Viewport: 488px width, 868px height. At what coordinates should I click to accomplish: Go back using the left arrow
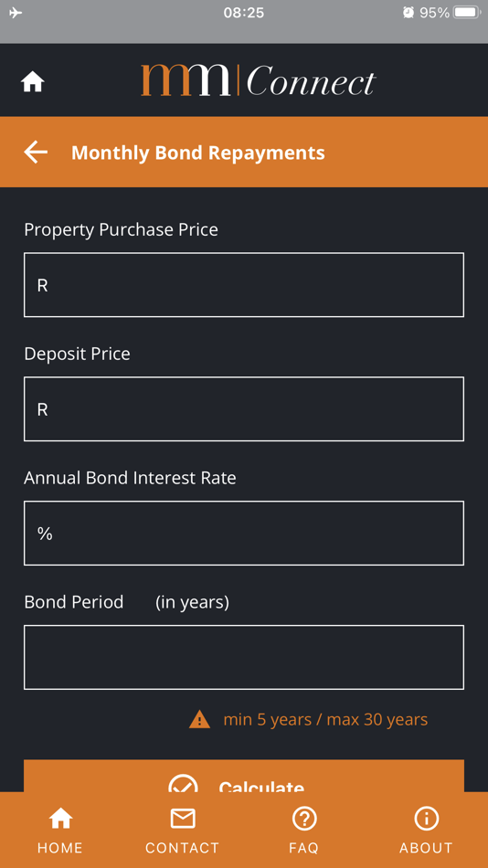[36, 153]
